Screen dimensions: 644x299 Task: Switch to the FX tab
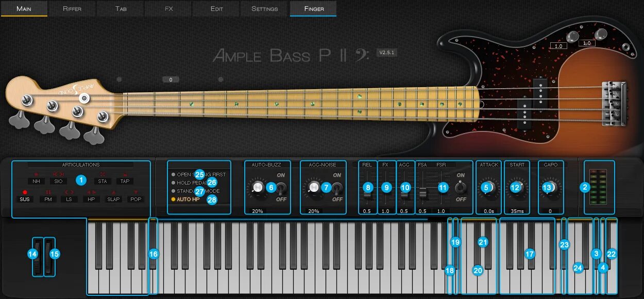coord(169,8)
